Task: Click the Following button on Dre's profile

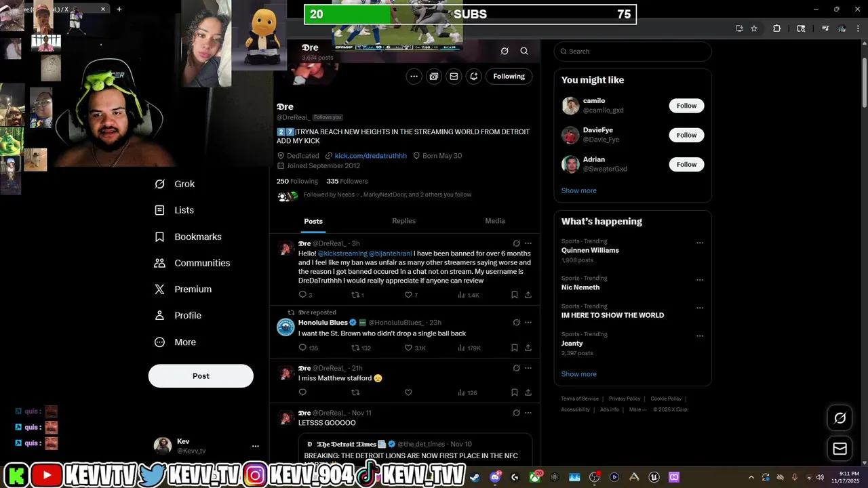Action: (x=509, y=77)
